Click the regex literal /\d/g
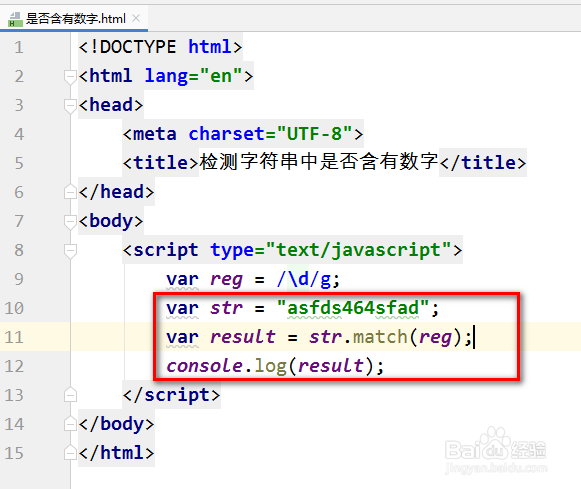 tap(304, 279)
